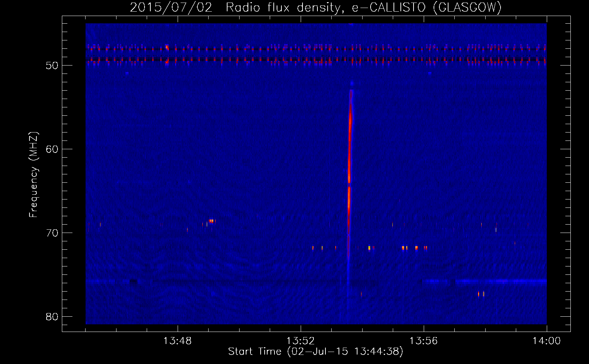Click the 13:52 time axis label

coord(300,341)
